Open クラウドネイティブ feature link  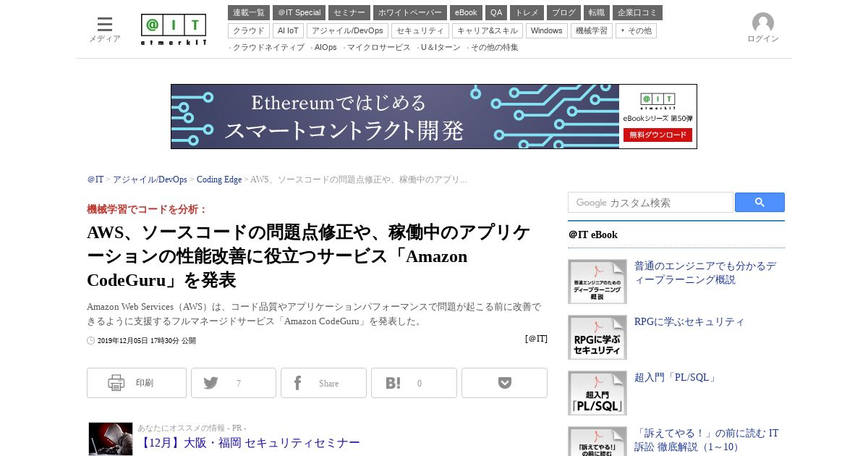[268, 47]
